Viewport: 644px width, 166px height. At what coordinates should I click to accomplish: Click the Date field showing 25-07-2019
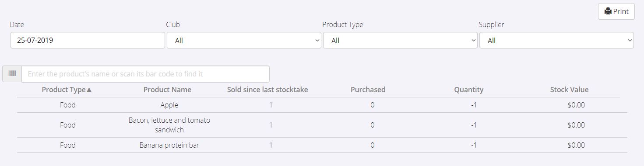[x=88, y=40]
